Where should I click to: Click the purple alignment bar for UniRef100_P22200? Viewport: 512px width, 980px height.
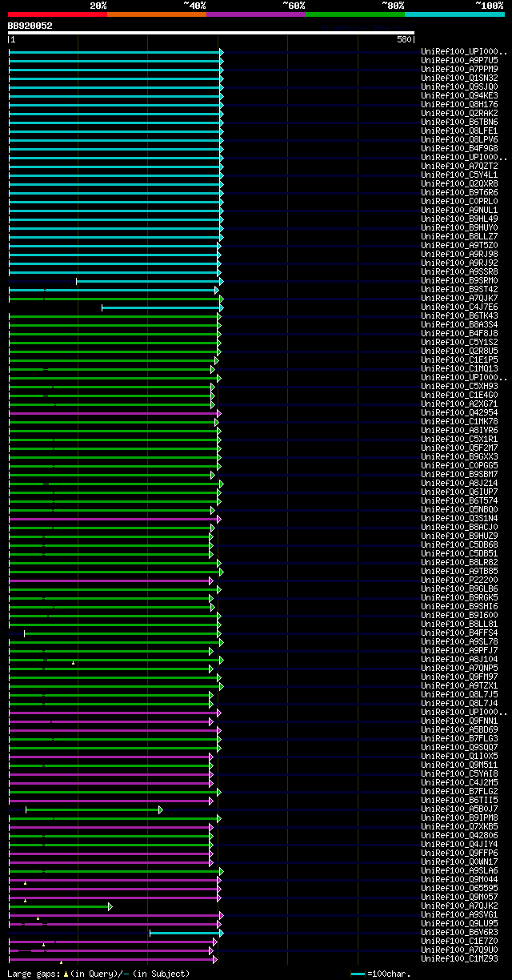click(x=111, y=580)
